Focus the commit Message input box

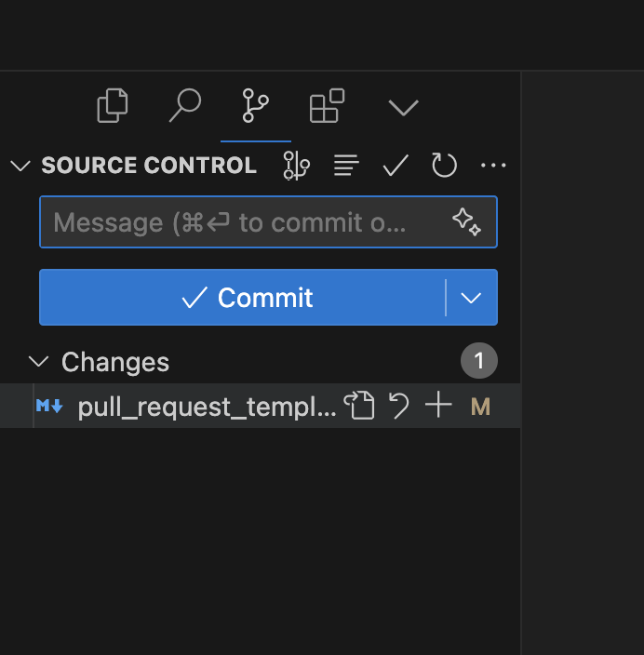242,222
